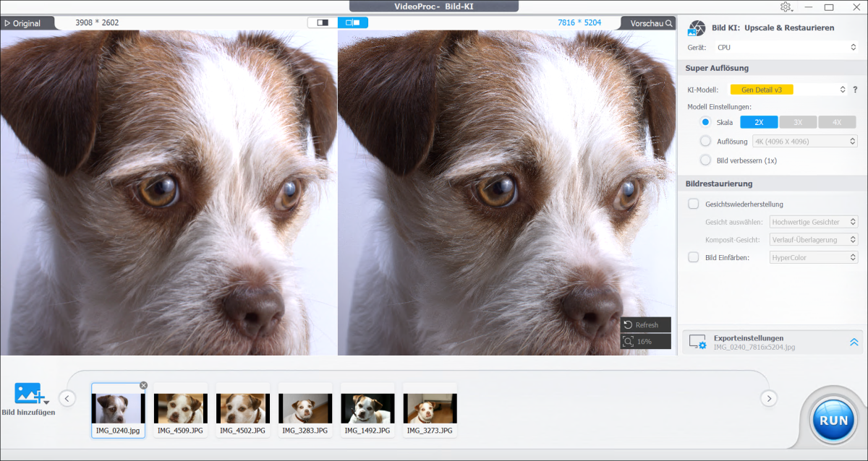Select the IMG_1492.JPG thumbnail
Image resolution: width=868 pixels, height=461 pixels.
(367, 410)
